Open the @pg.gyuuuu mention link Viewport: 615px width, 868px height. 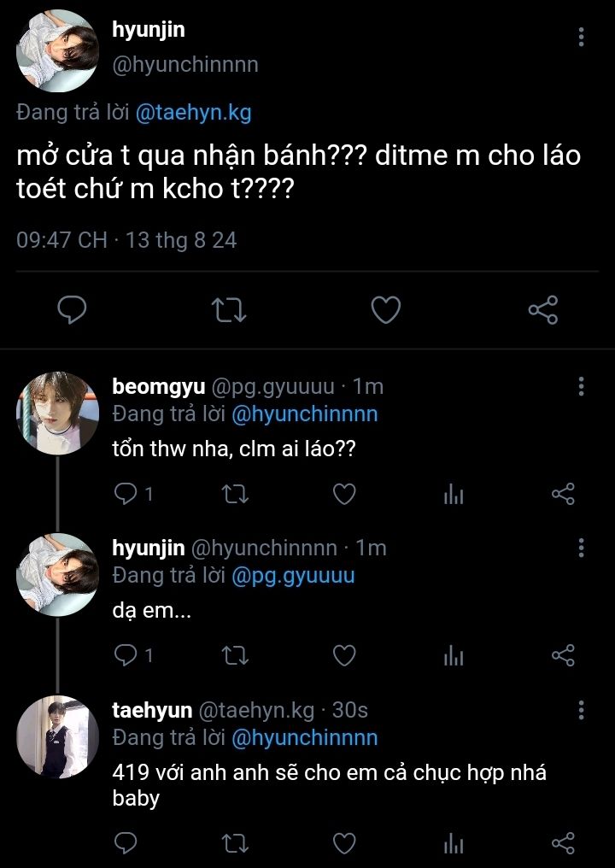click(292, 576)
